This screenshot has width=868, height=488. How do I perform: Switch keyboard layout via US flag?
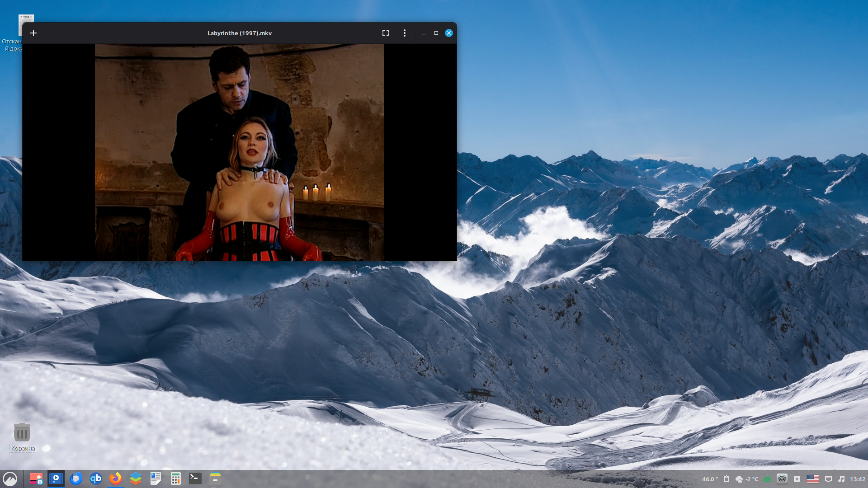(812, 479)
